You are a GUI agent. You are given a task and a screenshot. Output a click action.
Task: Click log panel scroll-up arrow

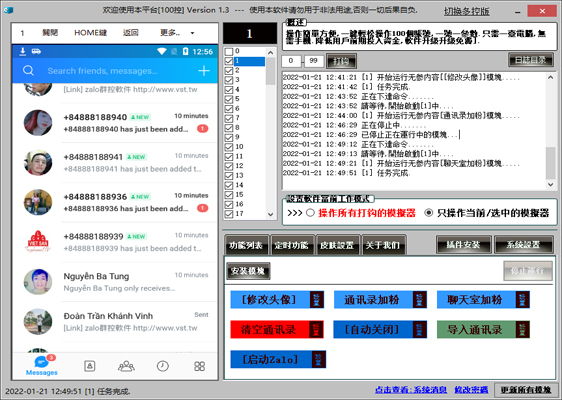click(x=551, y=77)
